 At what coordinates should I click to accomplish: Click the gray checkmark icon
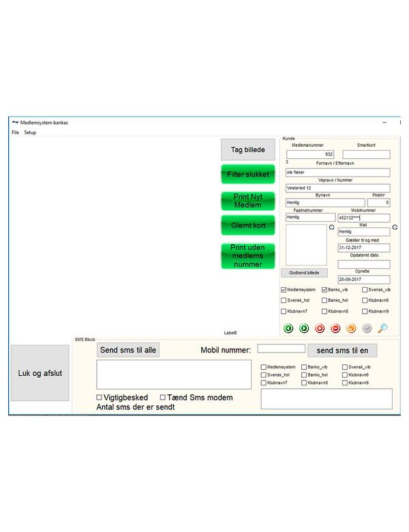[367, 328]
